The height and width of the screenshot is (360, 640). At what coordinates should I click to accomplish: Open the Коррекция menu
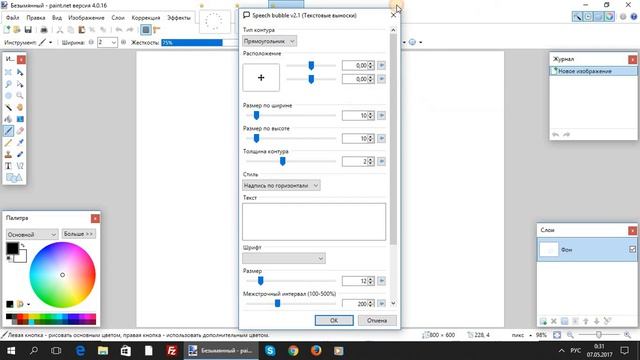(x=146, y=18)
